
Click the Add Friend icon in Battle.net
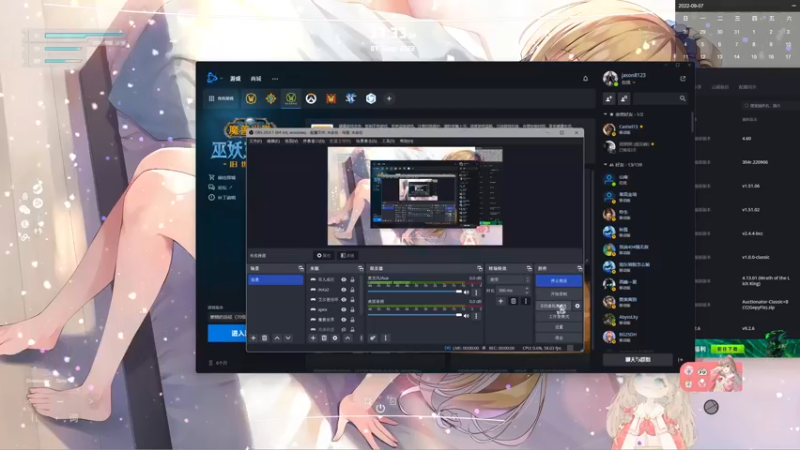pyautogui.click(x=609, y=98)
